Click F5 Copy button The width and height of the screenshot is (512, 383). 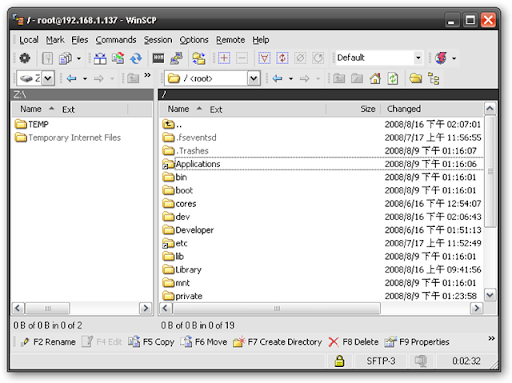pyautogui.click(x=151, y=342)
